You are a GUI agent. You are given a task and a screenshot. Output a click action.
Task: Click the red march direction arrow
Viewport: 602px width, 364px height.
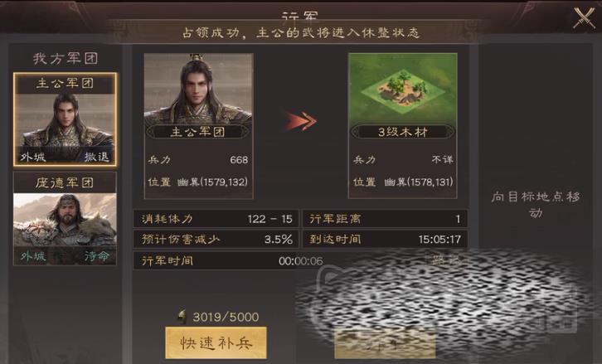[301, 121]
